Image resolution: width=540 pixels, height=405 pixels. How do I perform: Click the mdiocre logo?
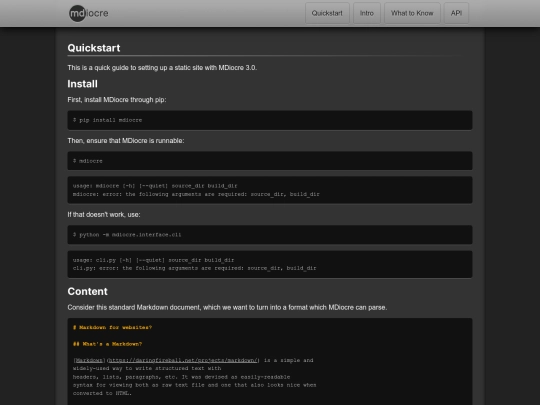tap(89, 13)
